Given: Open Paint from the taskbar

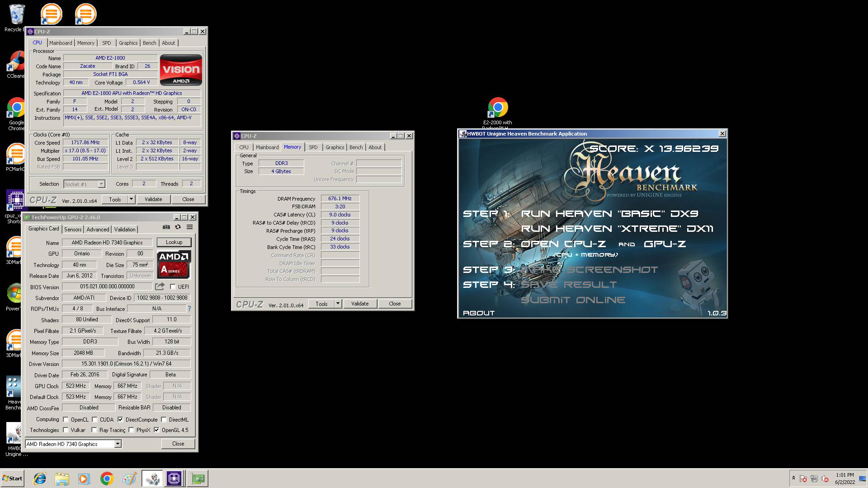Looking at the screenshot, I should [129, 479].
